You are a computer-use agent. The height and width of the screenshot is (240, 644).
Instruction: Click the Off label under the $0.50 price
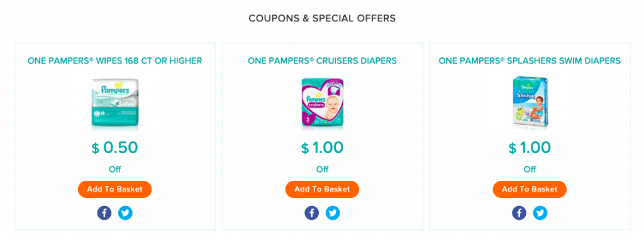114,169
